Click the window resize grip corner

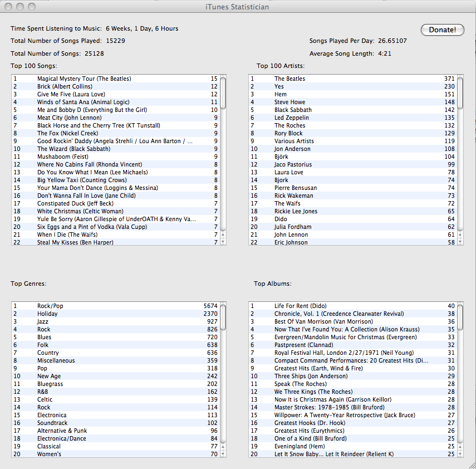pyautogui.click(x=472, y=465)
